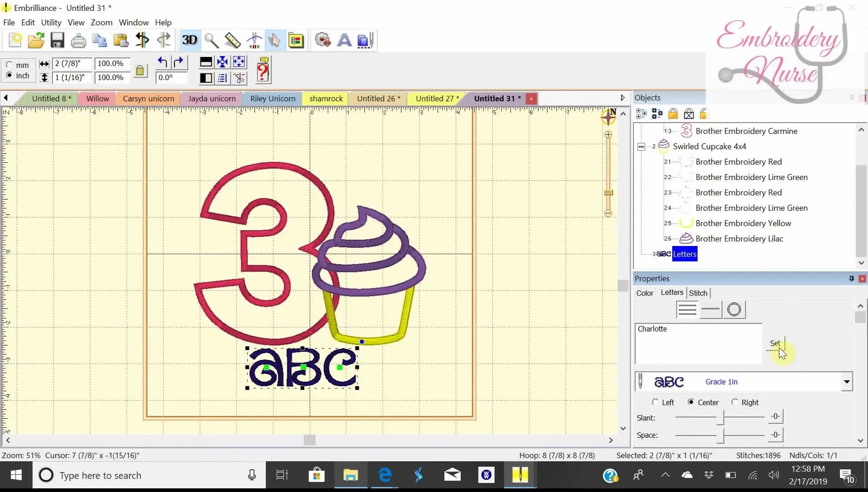
Task: Set Left text justification
Action: [x=655, y=402]
